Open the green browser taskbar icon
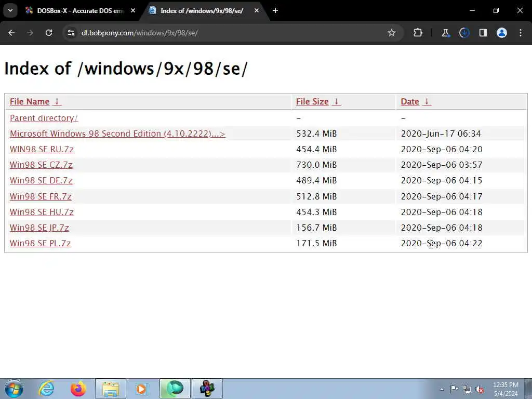The image size is (532, 399). [x=175, y=389]
